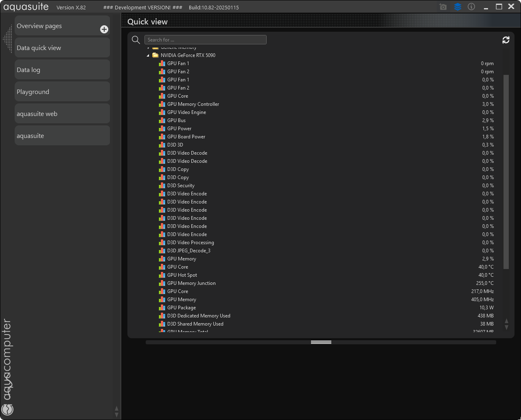Open the info icon in title bar

(471, 7)
